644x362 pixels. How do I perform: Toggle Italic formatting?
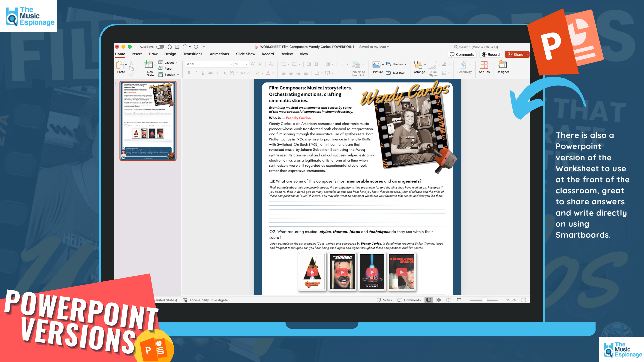click(x=196, y=73)
